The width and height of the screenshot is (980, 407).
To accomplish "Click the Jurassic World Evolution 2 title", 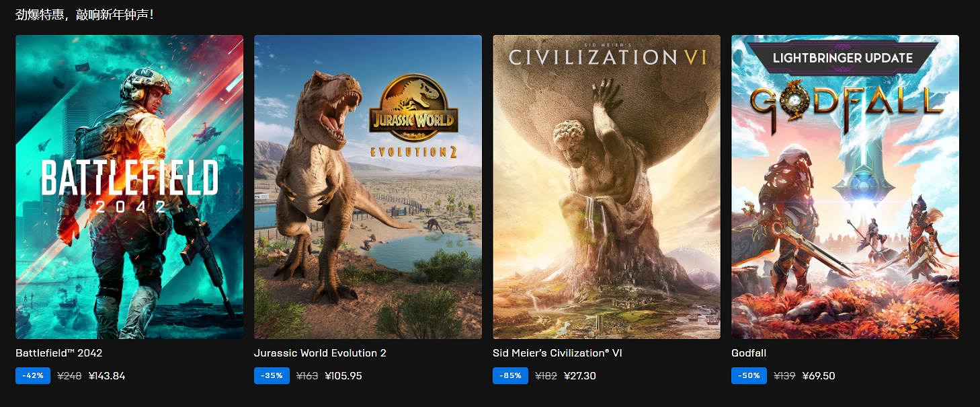I will tap(320, 353).
